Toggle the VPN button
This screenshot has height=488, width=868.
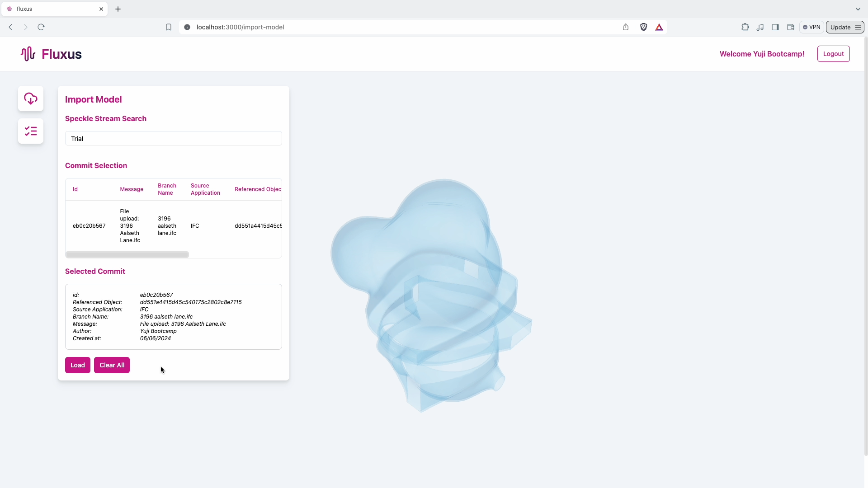click(x=811, y=27)
